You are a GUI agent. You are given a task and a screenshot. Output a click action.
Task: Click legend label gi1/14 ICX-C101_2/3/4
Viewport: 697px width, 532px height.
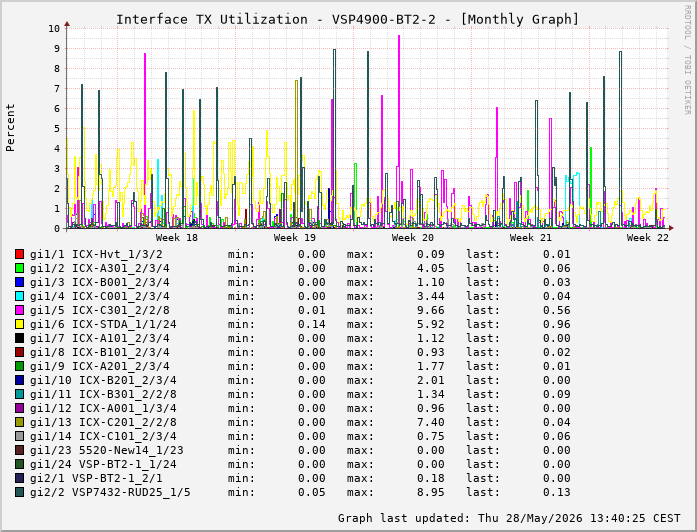(x=103, y=436)
